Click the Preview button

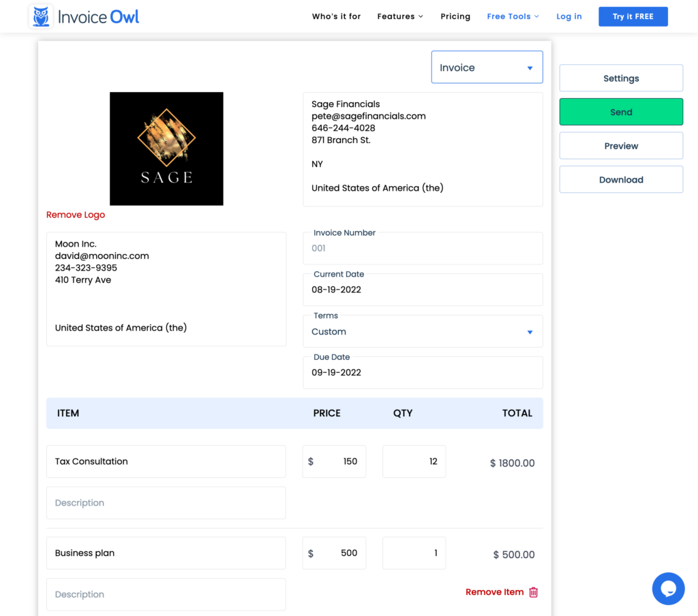point(620,145)
